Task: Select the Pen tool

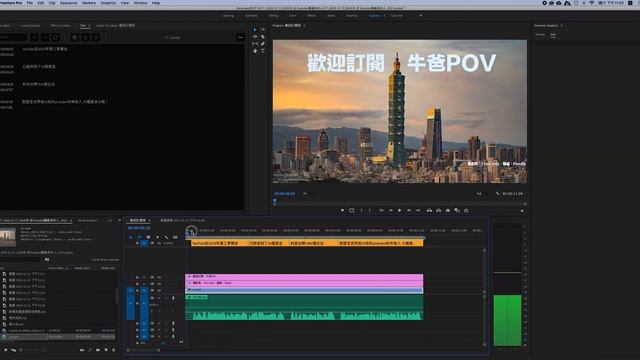Action: coord(263,44)
